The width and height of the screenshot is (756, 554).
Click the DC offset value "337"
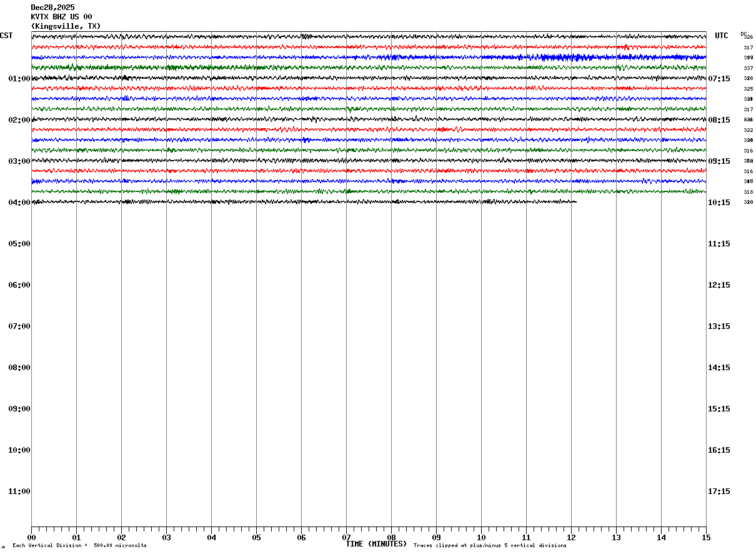click(x=748, y=68)
